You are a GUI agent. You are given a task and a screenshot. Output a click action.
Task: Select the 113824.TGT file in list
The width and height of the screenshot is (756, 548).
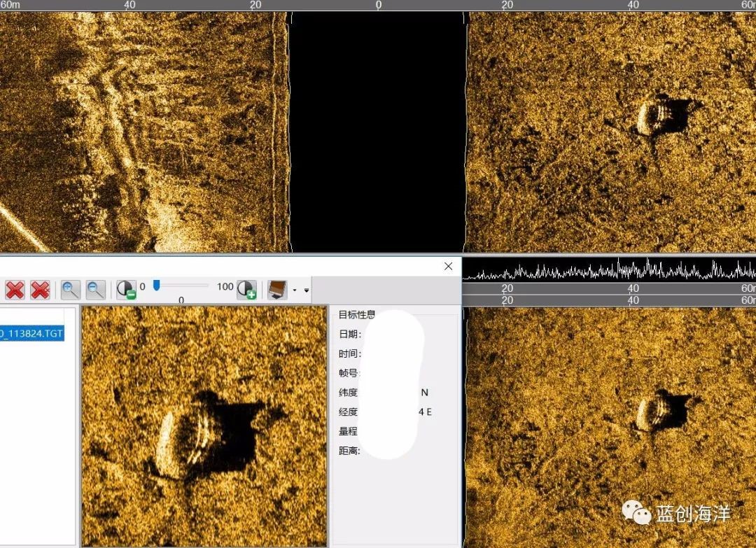pyautogui.click(x=31, y=333)
